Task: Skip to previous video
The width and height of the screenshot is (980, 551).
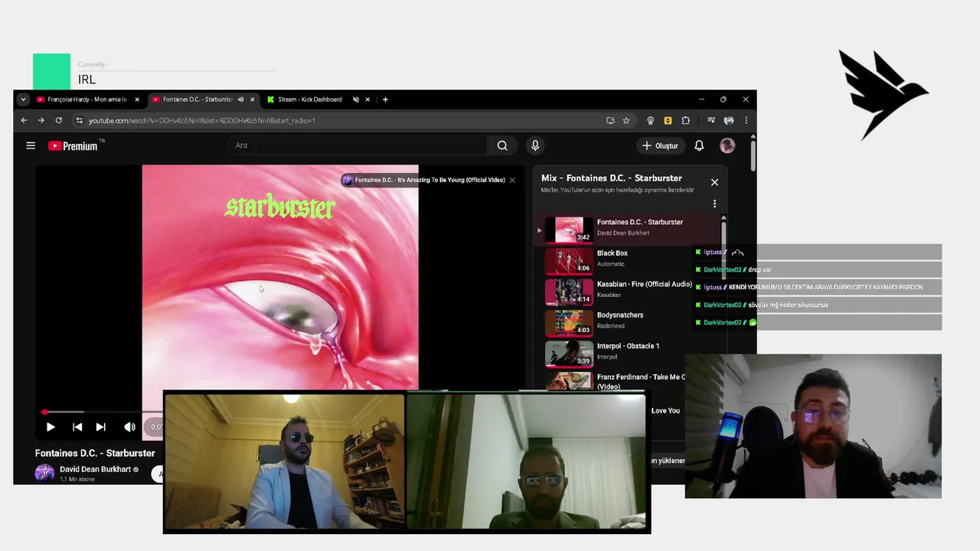Action: pyautogui.click(x=77, y=427)
